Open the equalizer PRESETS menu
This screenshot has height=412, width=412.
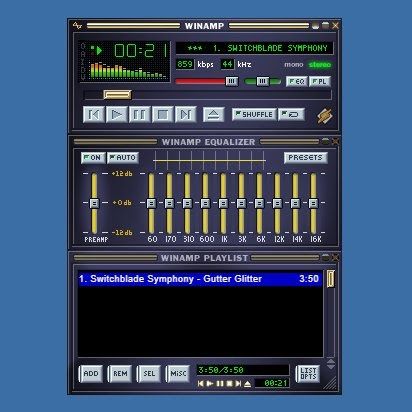(x=306, y=158)
